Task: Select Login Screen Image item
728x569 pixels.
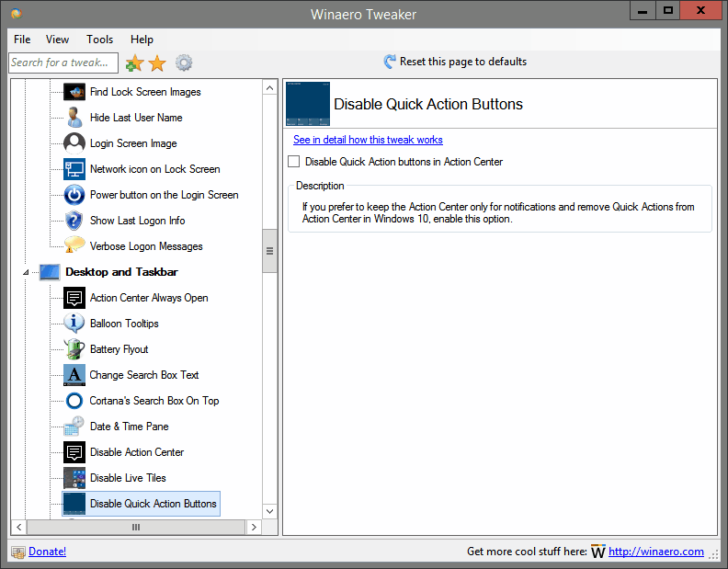Action: [133, 143]
